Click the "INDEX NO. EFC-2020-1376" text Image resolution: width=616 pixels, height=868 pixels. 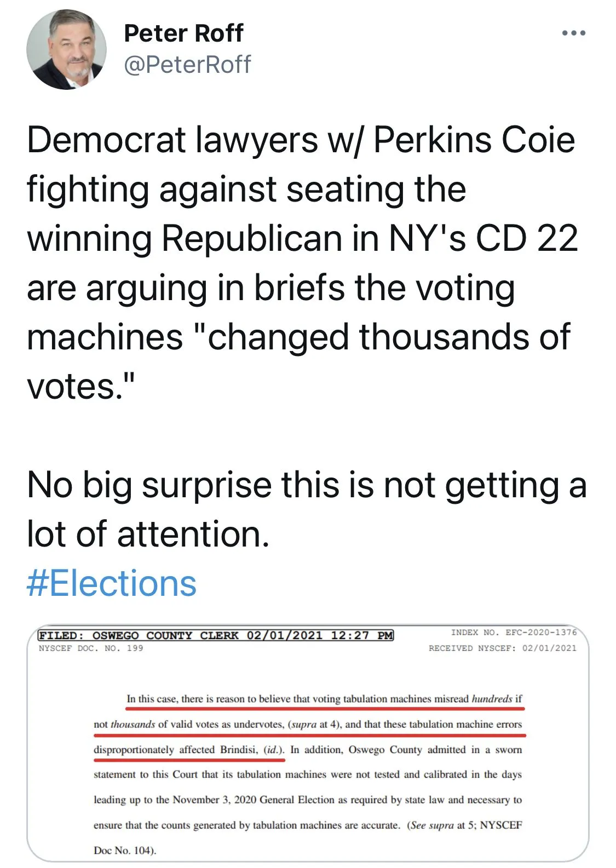pyautogui.click(x=513, y=633)
